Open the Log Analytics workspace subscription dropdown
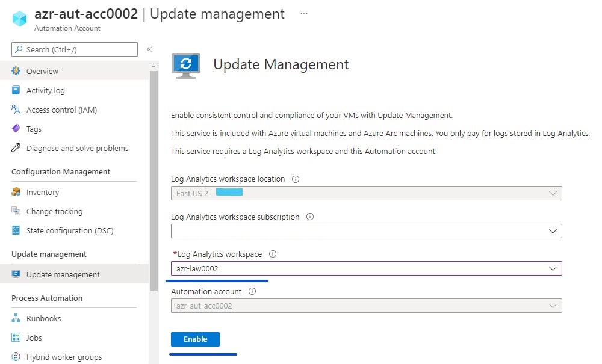This screenshot has width=602, height=364. (366, 231)
